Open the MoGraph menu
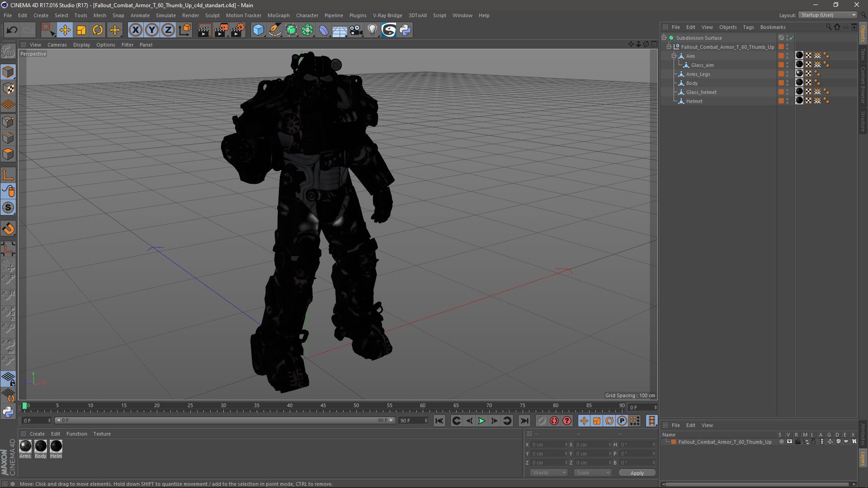The image size is (868, 488). tap(278, 15)
